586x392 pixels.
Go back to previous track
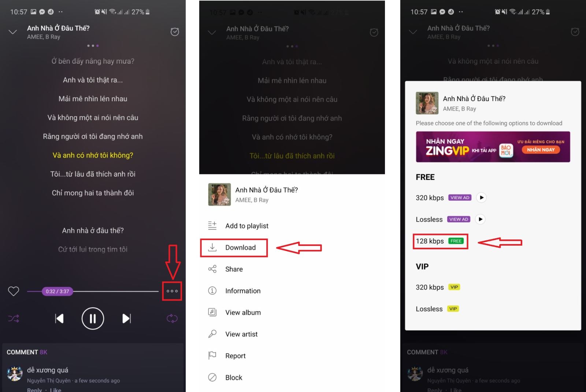(x=59, y=318)
